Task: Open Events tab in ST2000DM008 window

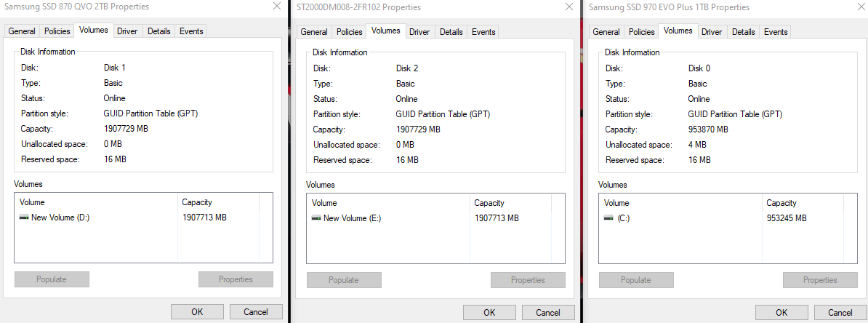Action: [x=483, y=32]
